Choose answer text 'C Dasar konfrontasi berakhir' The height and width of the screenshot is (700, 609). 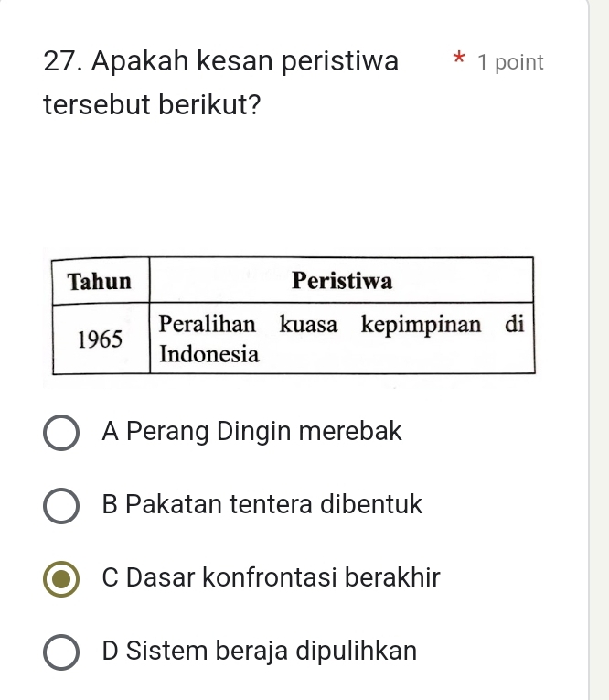click(x=272, y=578)
